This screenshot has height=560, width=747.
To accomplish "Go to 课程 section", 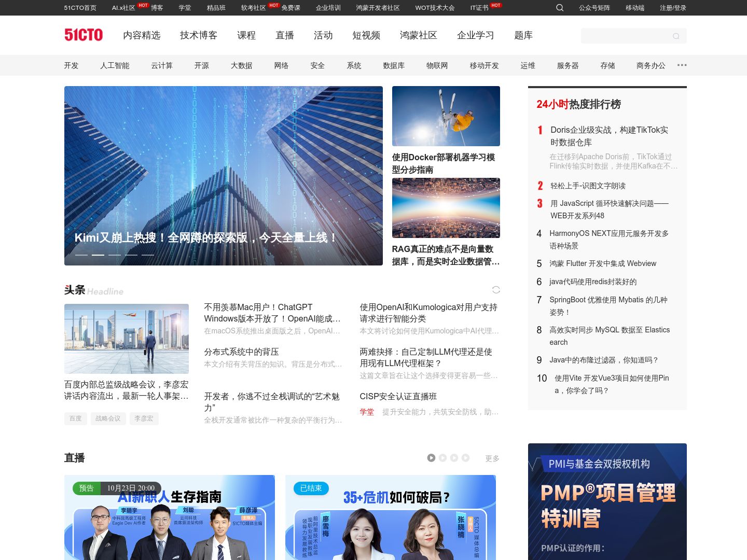I will pos(246,35).
